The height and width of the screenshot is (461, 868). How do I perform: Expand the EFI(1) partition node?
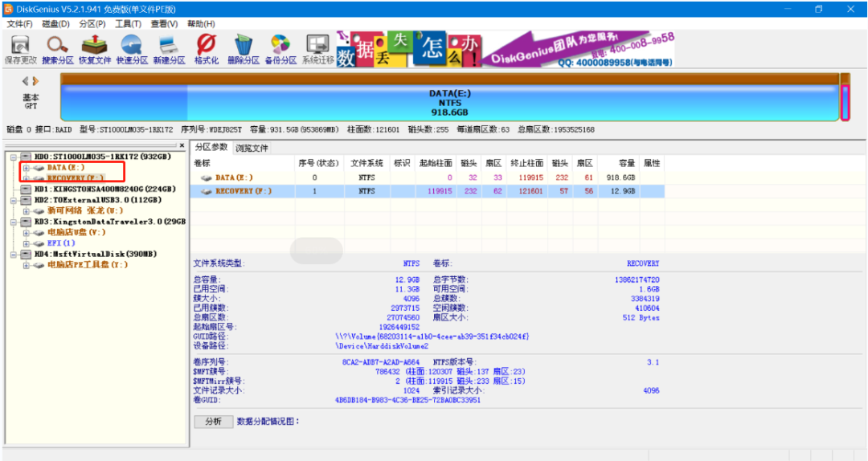(26, 243)
